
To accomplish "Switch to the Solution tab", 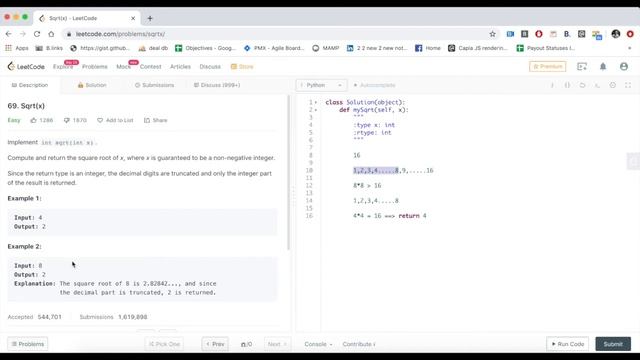I will (92, 85).
